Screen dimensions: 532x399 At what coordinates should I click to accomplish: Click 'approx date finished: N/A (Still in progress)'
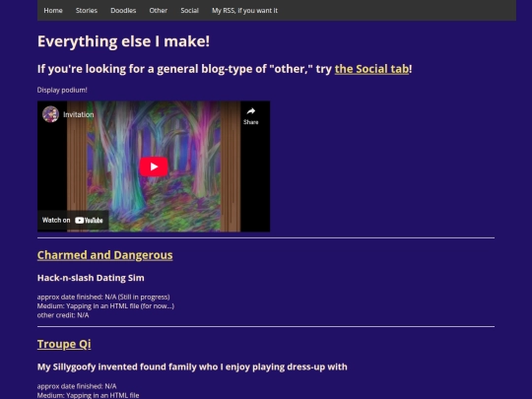(103, 297)
